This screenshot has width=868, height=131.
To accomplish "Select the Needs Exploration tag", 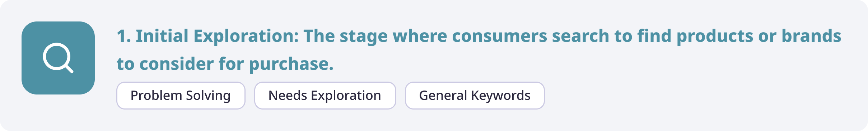I will pyautogui.click(x=325, y=96).
